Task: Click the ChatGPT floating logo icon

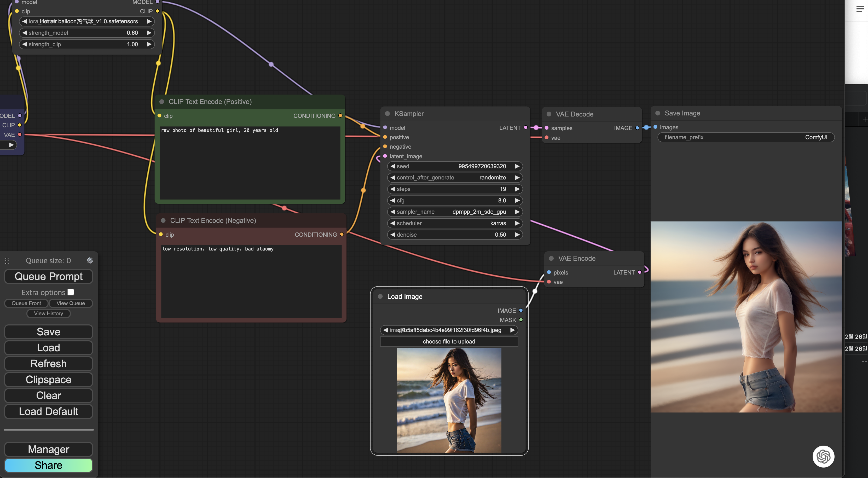Action: pyautogui.click(x=823, y=456)
